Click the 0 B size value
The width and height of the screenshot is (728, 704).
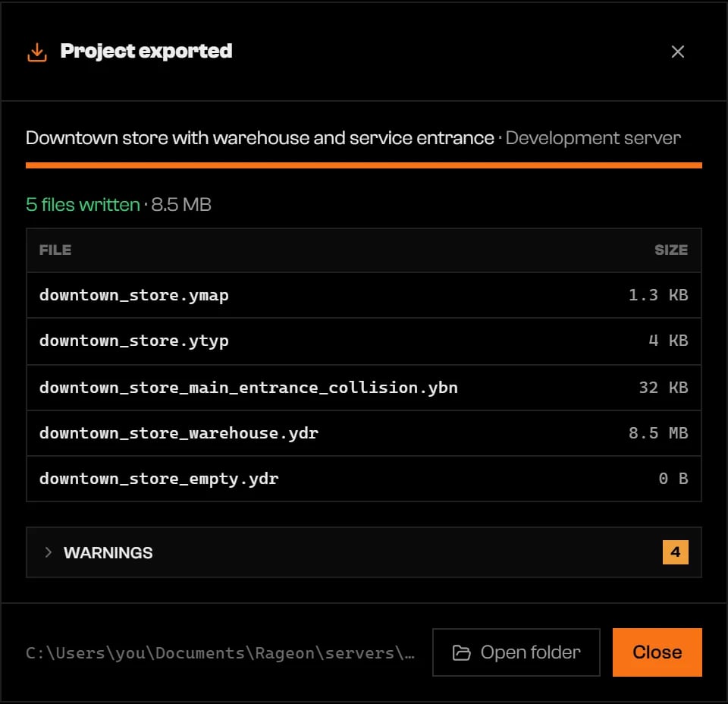click(673, 479)
